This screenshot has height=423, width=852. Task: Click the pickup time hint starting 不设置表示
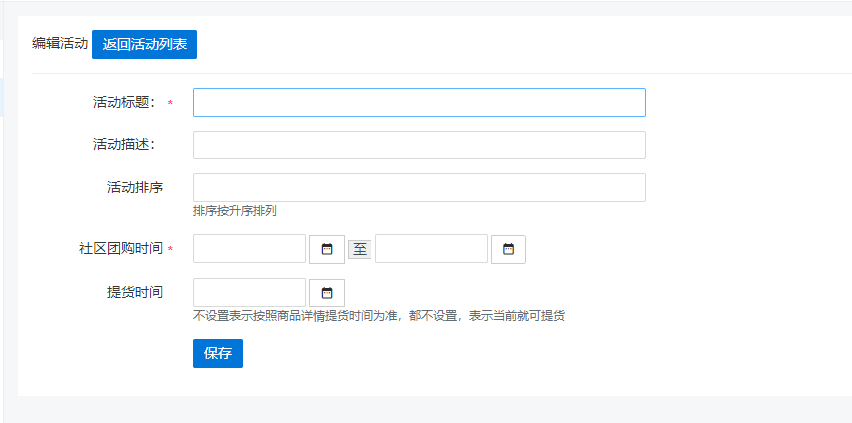[379, 316]
